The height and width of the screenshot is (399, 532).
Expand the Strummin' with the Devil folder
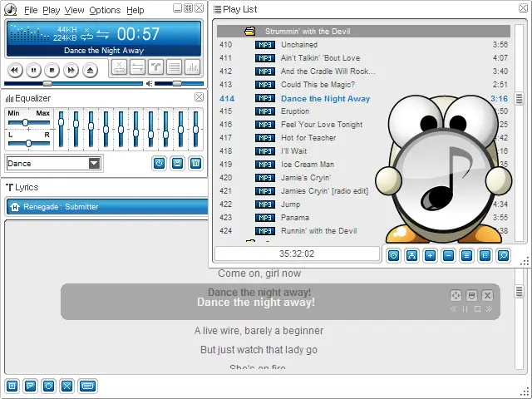coord(249,31)
